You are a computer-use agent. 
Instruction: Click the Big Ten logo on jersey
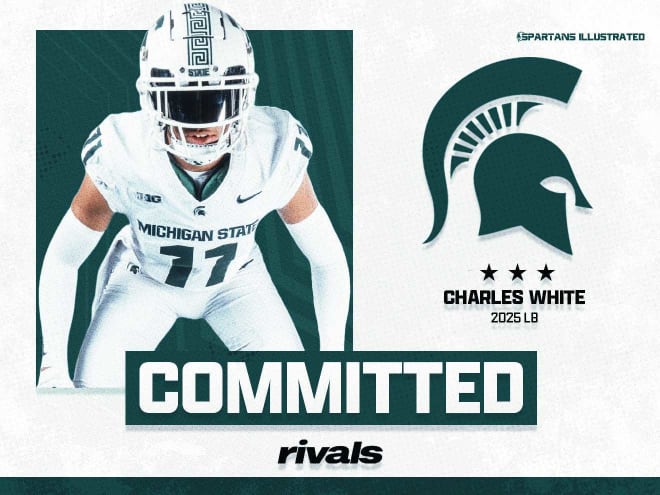coord(149,197)
